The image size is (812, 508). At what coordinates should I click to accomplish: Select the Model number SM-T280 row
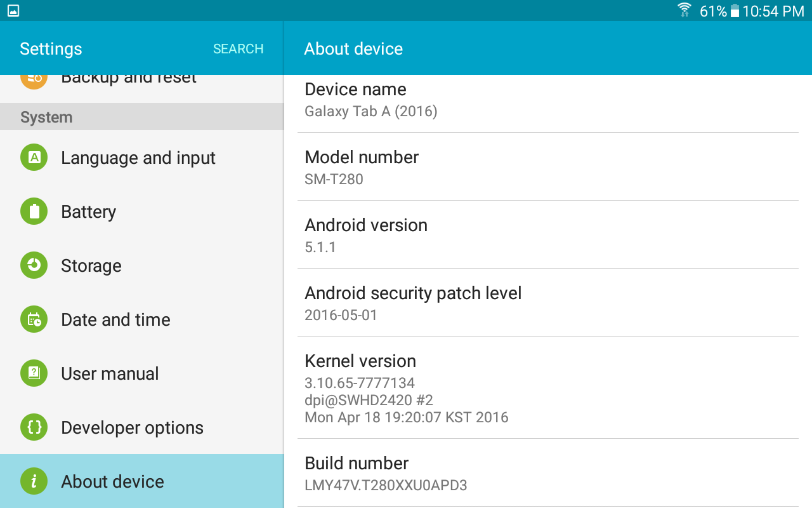click(x=548, y=166)
